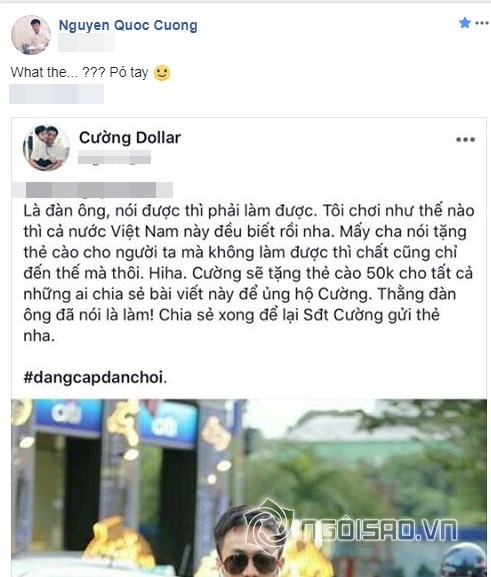This screenshot has width=491, height=577.
Task: Click the ngoisao.vn shield logo watermark
Action: point(269,525)
